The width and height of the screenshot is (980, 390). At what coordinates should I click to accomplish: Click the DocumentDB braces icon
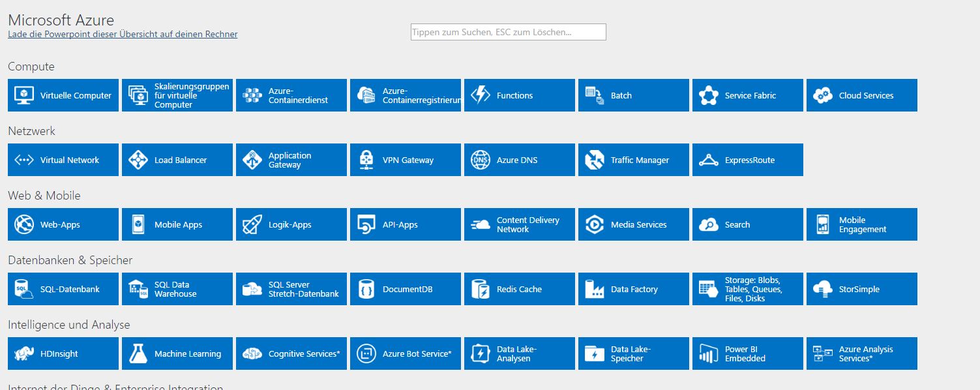(x=366, y=289)
